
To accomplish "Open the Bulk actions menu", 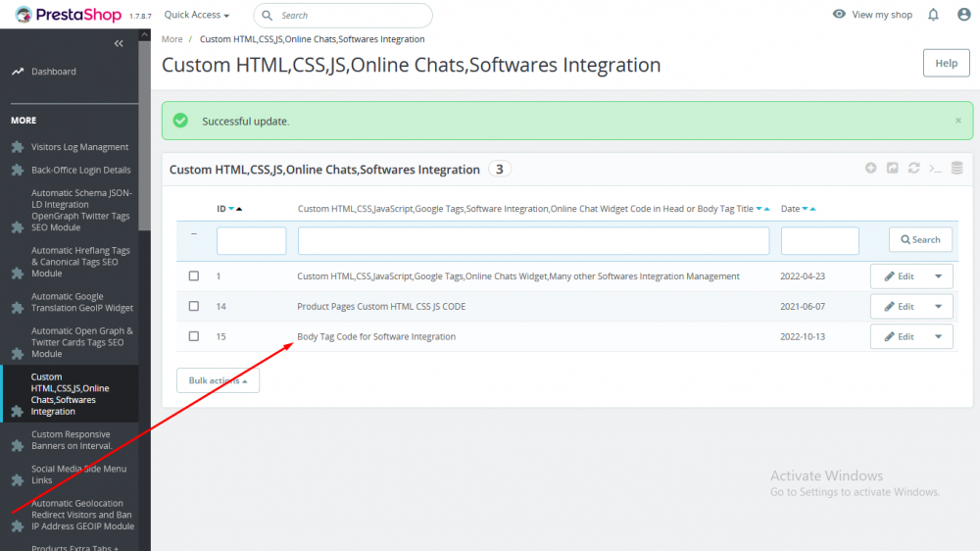I will click(218, 380).
